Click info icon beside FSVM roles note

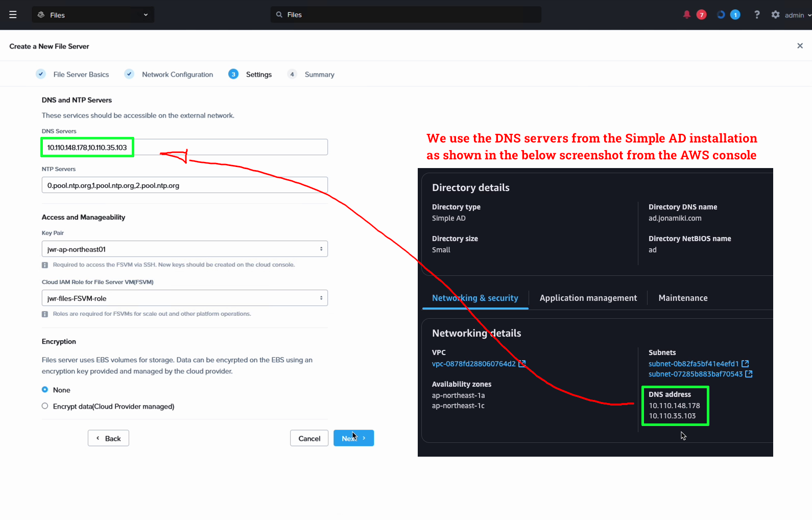45,314
